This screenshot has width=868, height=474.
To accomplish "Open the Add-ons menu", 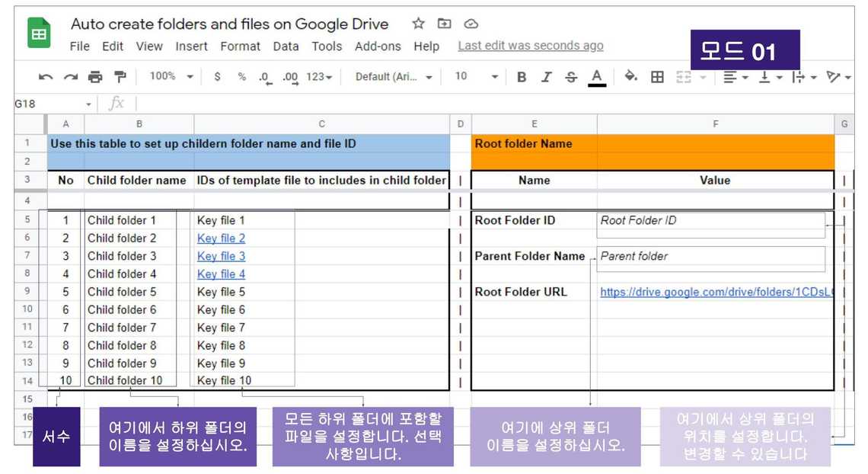I will tap(378, 46).
